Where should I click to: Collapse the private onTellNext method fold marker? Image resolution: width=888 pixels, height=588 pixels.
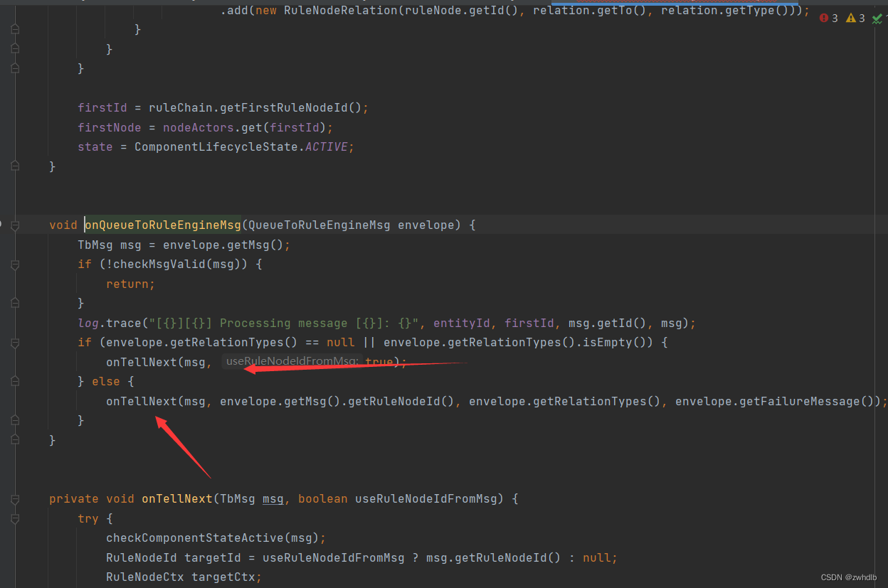[15, 499]
